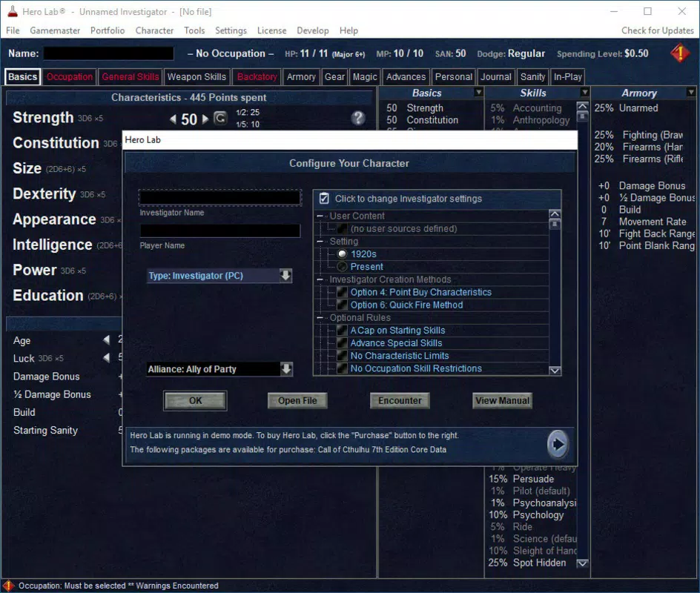Screen dimensions: 700x593
Task: Open the Tools menu
Action: coord(194,30)
